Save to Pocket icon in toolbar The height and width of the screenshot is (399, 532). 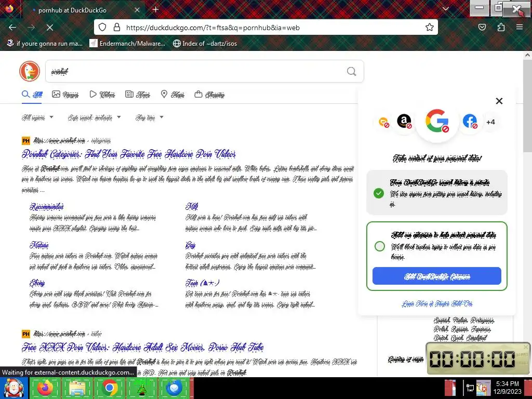tap(482, 27)
